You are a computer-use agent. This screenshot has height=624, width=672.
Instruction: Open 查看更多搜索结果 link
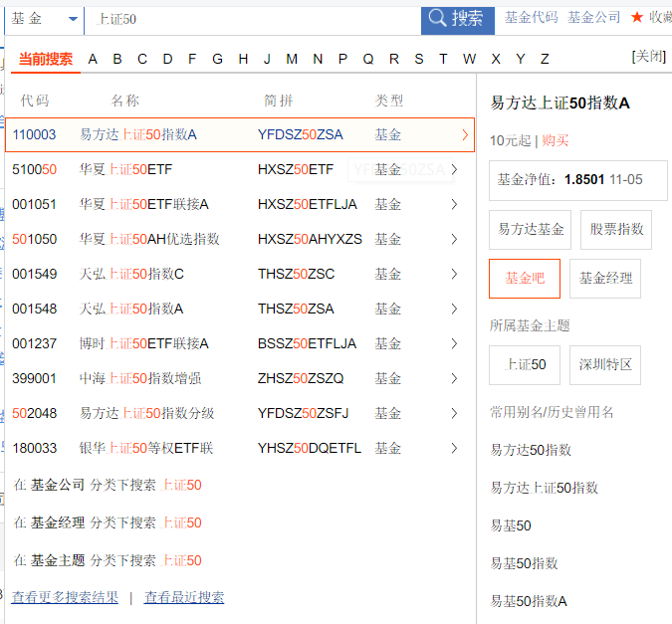[x=65, y=597]
